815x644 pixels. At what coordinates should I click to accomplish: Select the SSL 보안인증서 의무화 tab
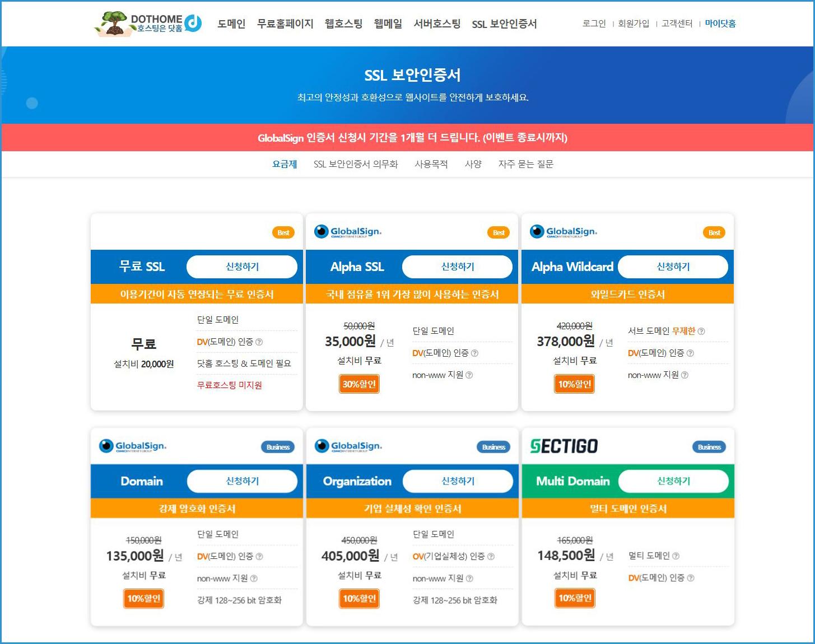[356, 164]
